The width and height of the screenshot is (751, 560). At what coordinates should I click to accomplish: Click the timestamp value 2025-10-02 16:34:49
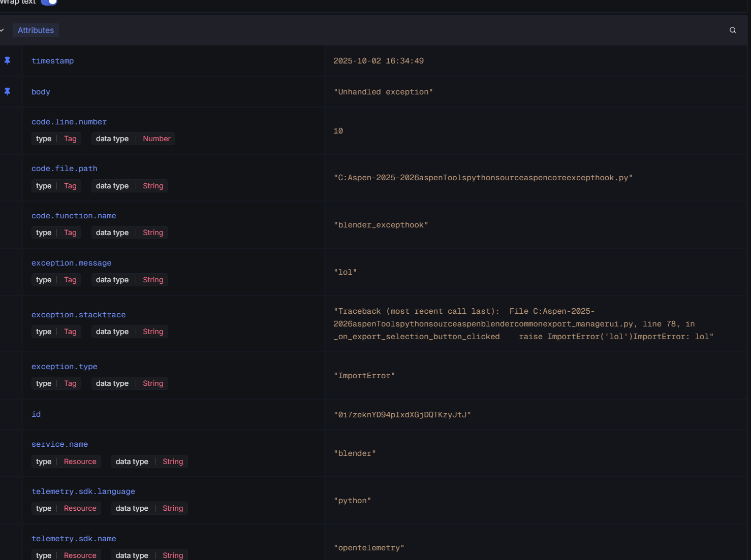pos(378,61)
